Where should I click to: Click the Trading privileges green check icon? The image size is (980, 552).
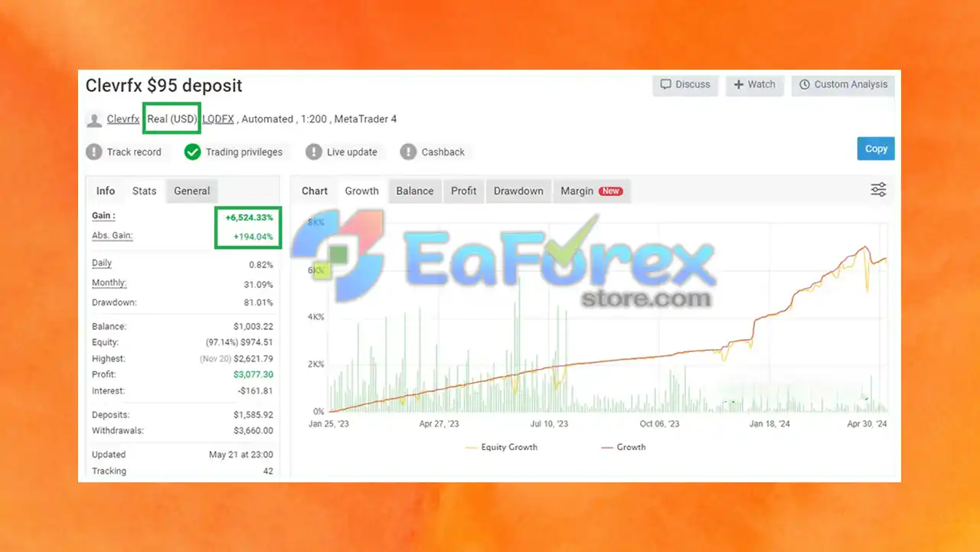pos(192,152)
